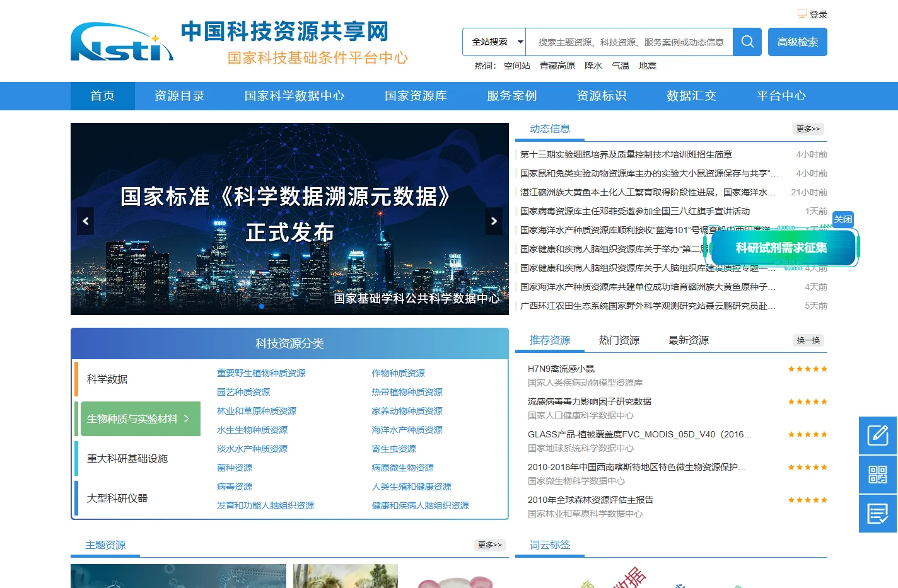Show next banner slide arrow
Image resolution: width=898 pixels, height=588 pixels.
tap(494, 221)
